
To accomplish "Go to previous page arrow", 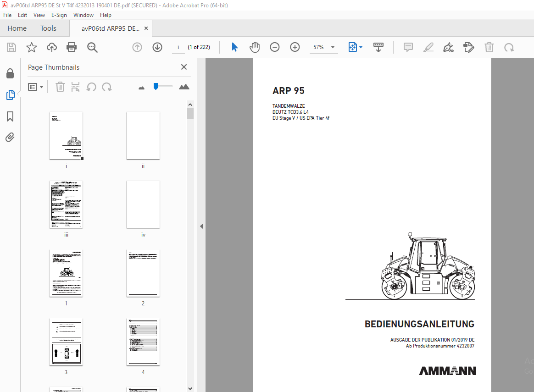I will click(137, 47).
